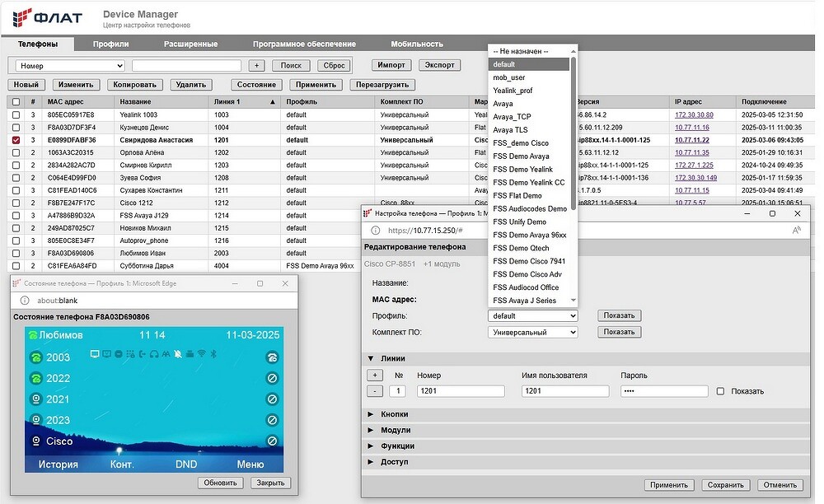Click the line icon beside 2023

click(x=35, y=421)
